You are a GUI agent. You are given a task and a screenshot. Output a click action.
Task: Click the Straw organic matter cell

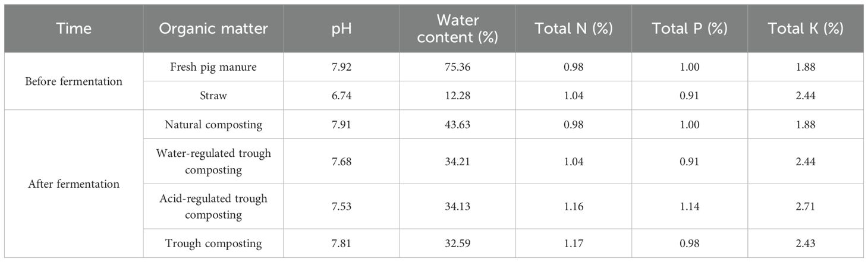point(213,96)
